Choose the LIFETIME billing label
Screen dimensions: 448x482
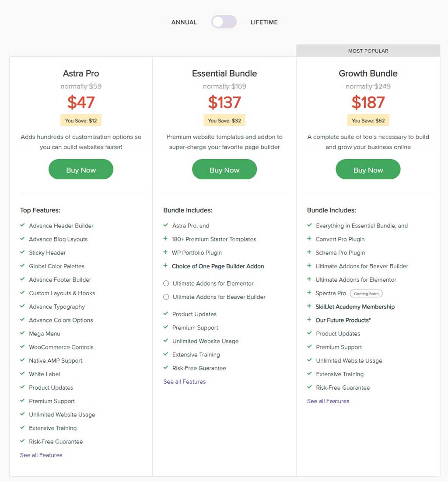(264, 22)
